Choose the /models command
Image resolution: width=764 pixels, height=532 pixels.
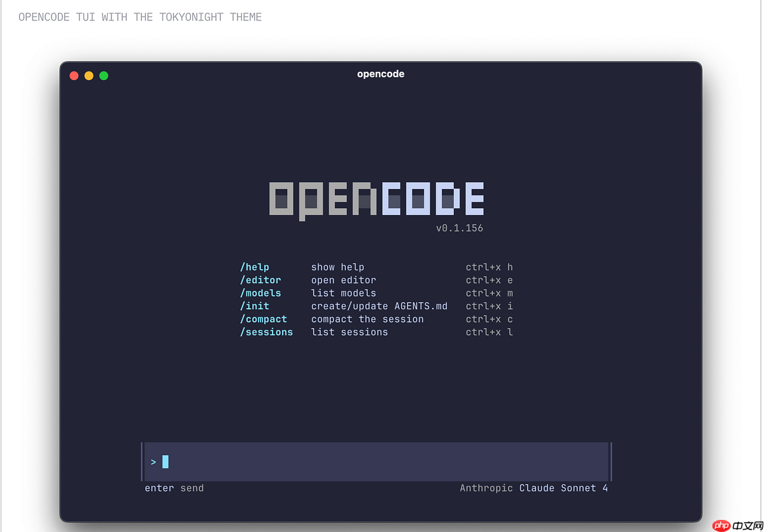[260, 293]
